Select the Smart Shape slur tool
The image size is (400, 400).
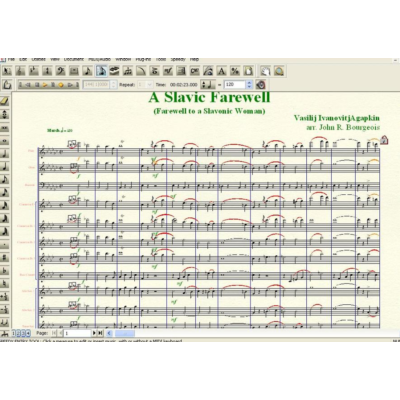[x=141, y=71]
